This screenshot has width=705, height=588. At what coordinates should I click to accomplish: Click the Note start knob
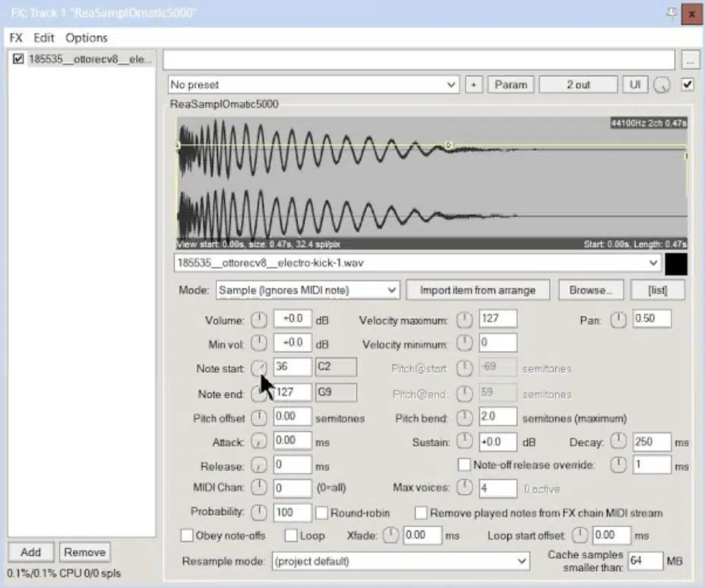[258, 368]
